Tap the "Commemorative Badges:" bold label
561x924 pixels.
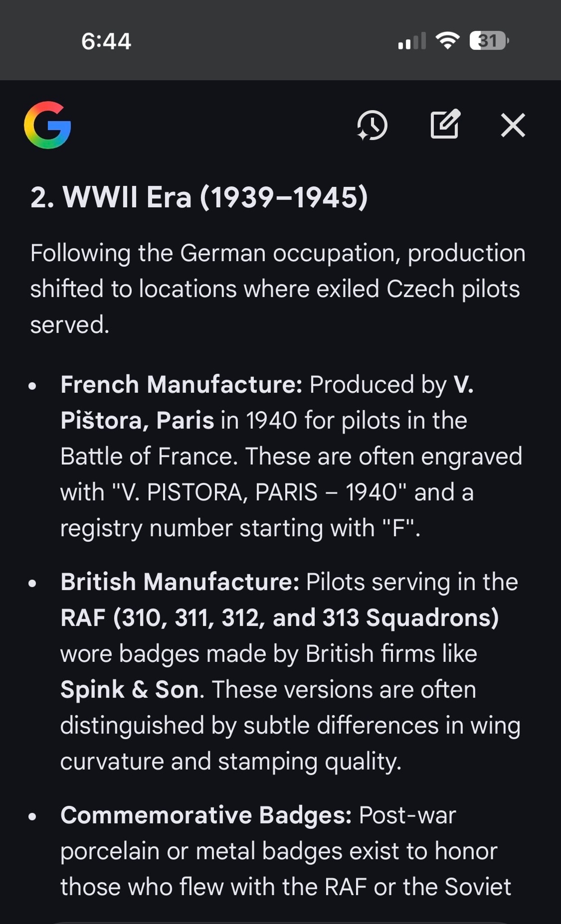206,815
